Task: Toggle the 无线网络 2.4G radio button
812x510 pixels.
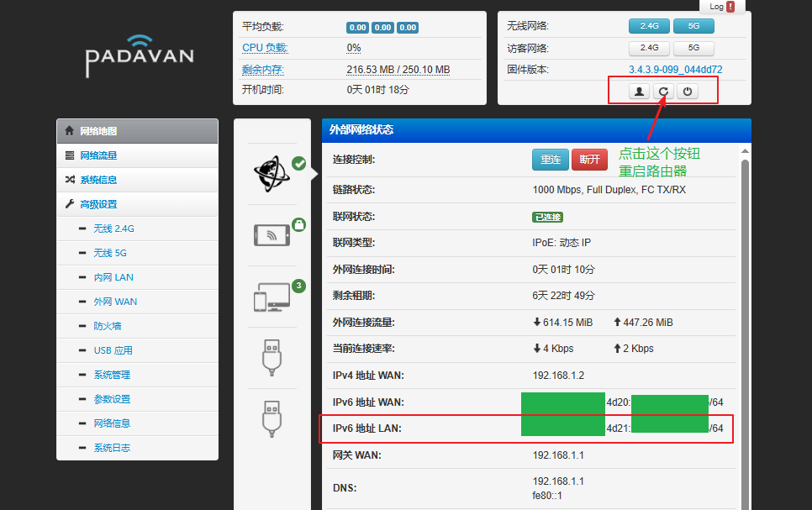Action: (x=649, y=26)
